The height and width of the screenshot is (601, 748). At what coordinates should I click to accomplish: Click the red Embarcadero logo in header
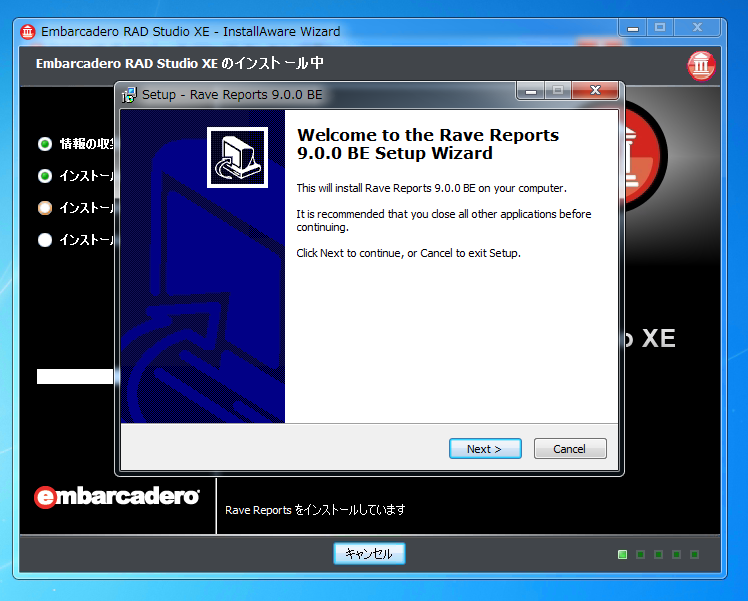pyautogui.click(x=701, y=65)
